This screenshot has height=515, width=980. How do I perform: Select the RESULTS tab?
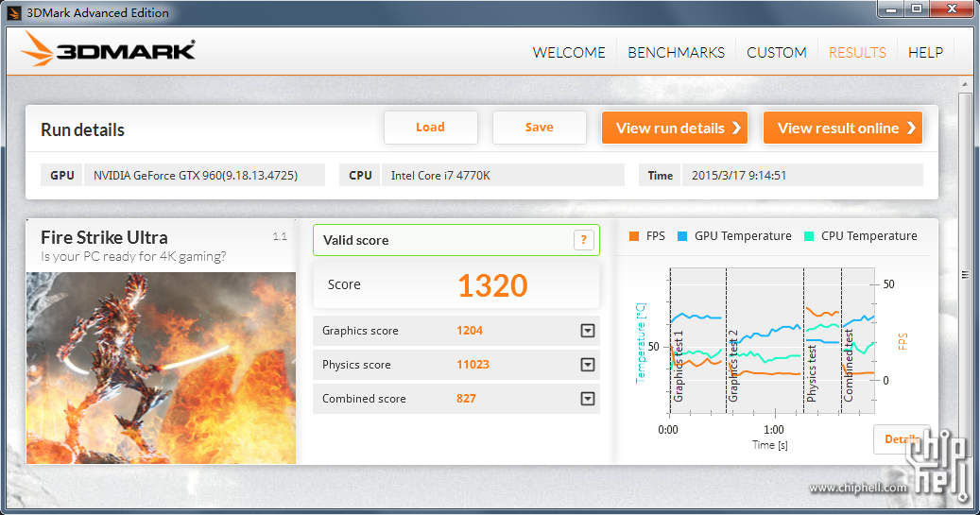click(857, 53)
